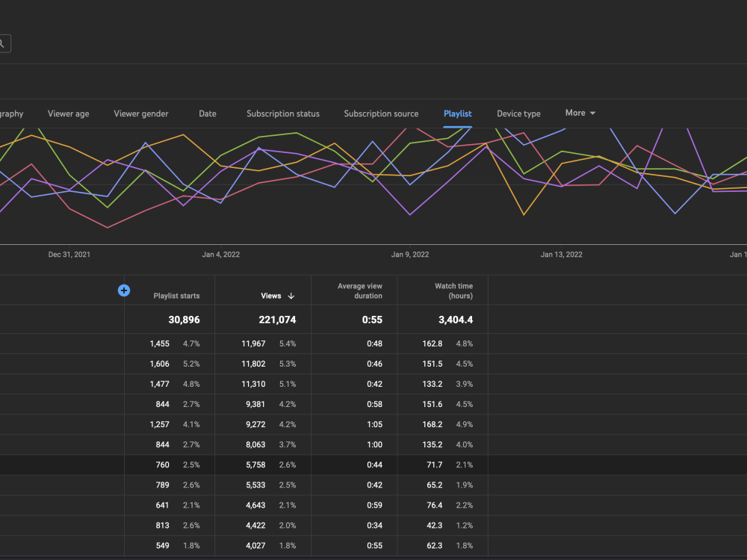Sort by Watch time (hours) column
This screenshot has width=747, height=560.
tap(453, 291)
